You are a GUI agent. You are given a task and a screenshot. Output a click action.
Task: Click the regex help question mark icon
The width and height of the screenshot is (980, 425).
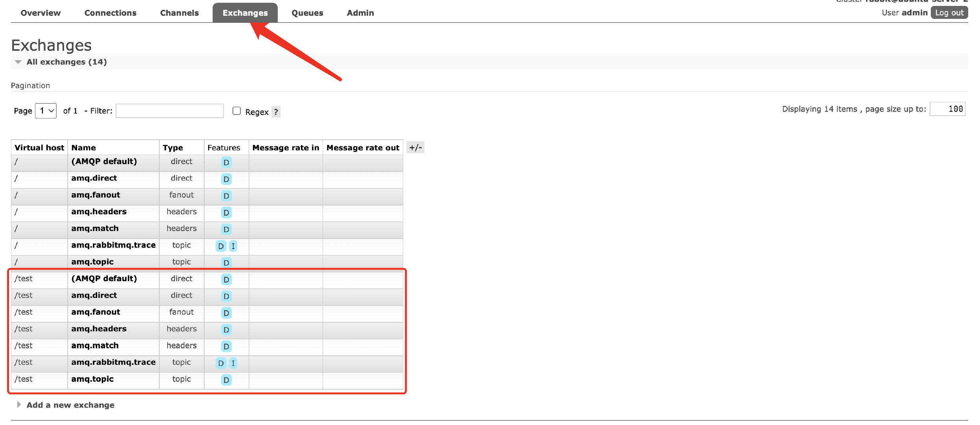coord(276,112)
